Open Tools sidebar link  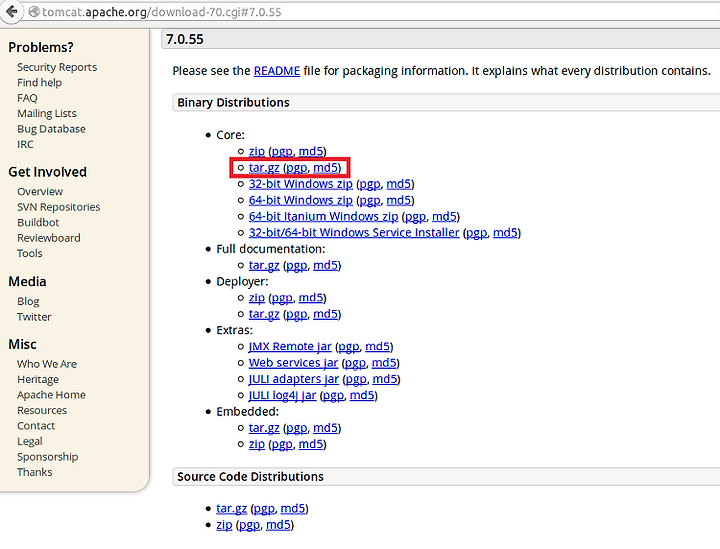[30, 253]
